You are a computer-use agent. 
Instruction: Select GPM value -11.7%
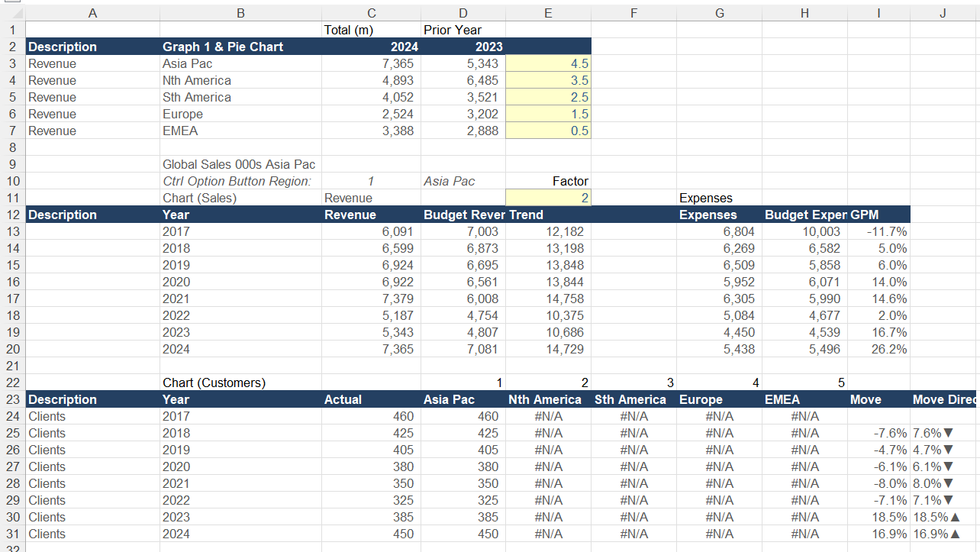tap(878, 231)
